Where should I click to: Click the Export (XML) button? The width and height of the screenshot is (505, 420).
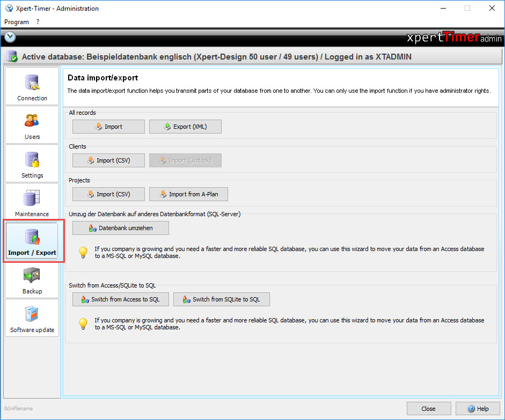pos(185,127)
